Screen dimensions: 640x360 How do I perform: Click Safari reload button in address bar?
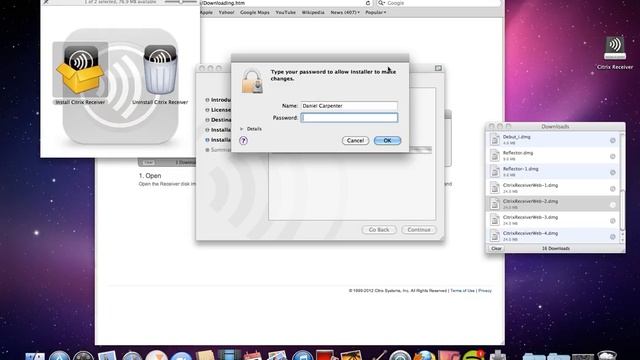coord(368,3)
